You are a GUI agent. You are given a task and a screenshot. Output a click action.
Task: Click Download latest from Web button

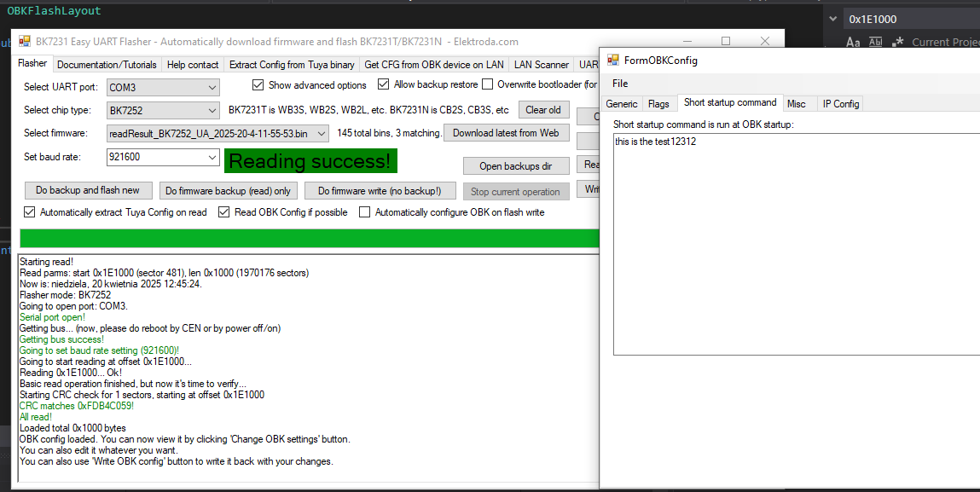[506, 133]
